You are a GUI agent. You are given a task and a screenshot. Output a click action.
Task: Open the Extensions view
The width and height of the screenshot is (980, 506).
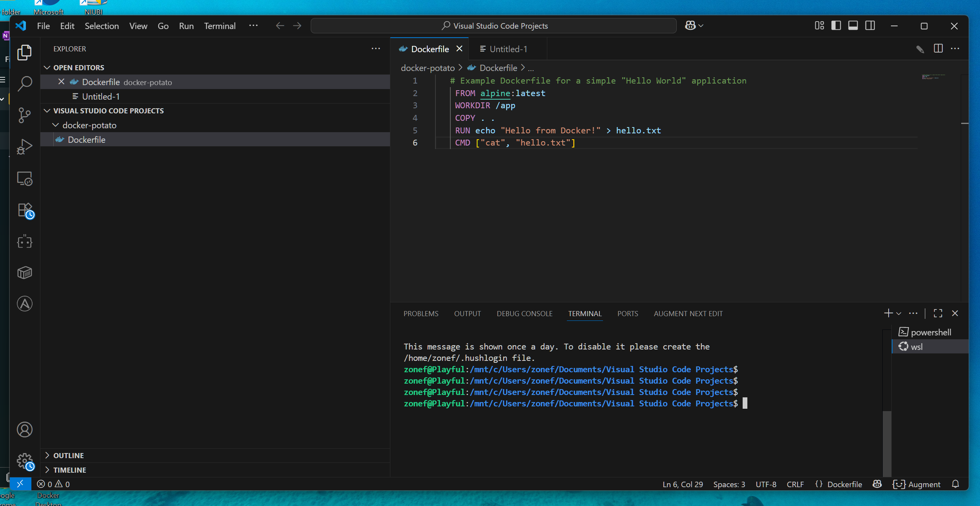[x=25, y=210]
